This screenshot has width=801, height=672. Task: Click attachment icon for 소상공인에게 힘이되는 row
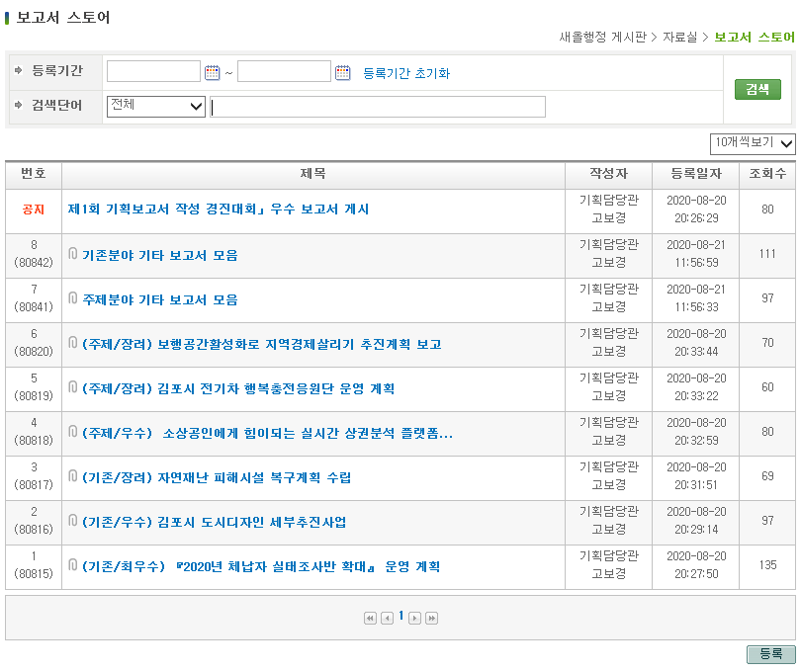click(72, 432)
